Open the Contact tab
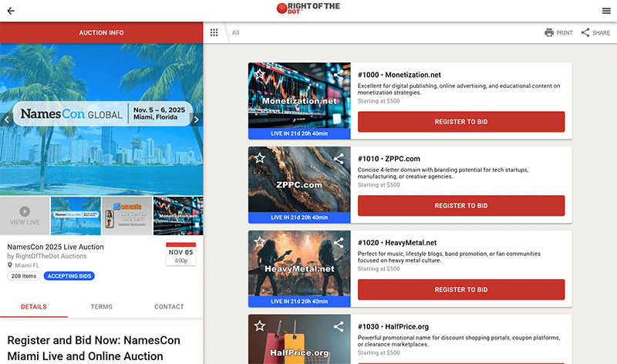Viewport: 617px width, 364px height. 169,307
